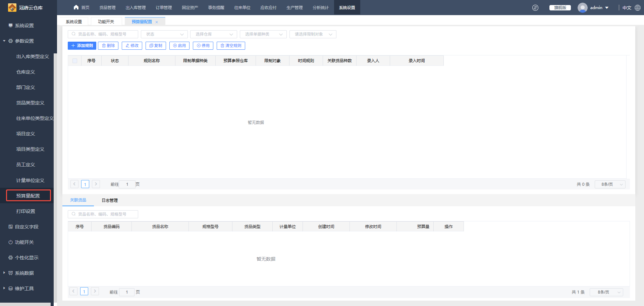Select 计量单位定义 in sidebar
Image resolution: width=644 pixels, height=306 pixels.
(x=30, y=180)
